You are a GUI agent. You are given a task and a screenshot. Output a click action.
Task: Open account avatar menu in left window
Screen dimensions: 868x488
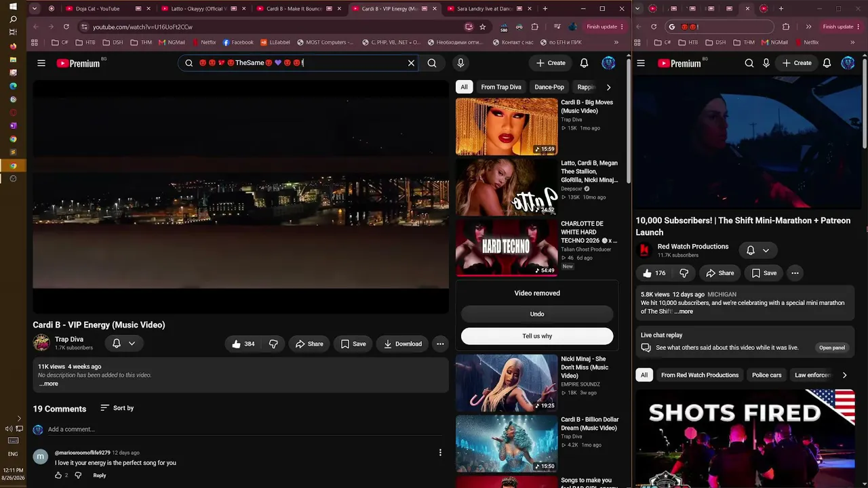coord(608,63)
